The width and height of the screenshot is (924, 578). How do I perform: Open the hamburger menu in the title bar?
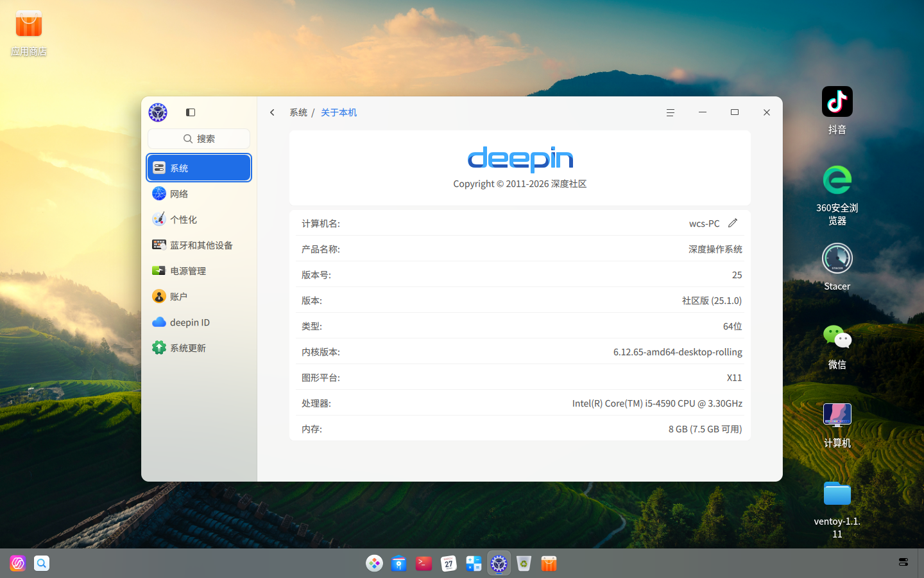point(670,112)
